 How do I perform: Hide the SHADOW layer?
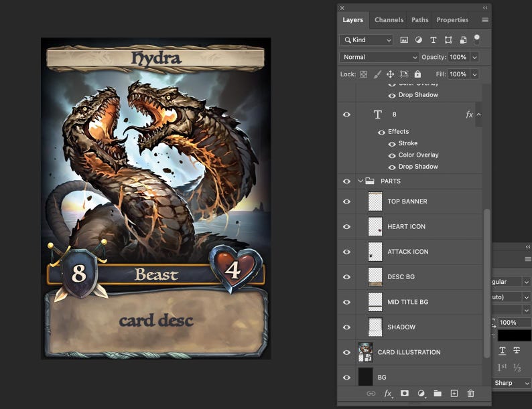(x=346, y=327)
